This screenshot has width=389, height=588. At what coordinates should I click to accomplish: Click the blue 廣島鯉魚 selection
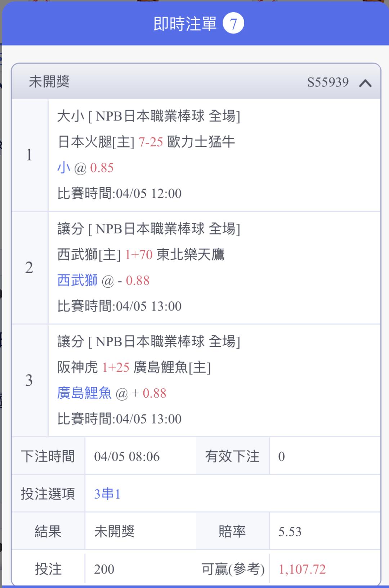pos(84,393)
